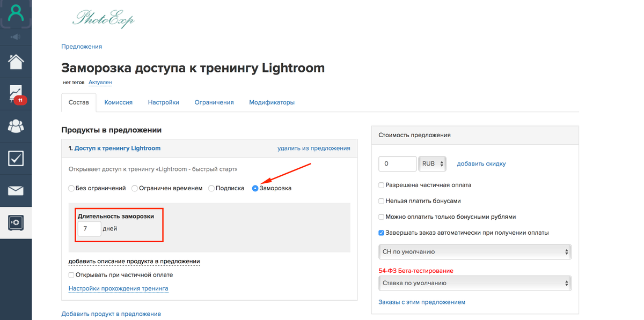
Task: Click the freeze duration days input field
Action: (x=89, y=229)
